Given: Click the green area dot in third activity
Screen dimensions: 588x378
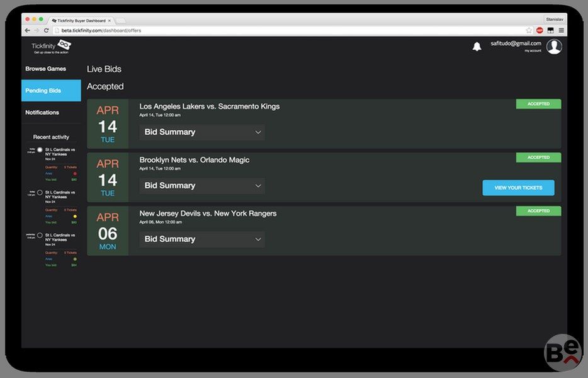Looking at the screenshot, I should 75,260.
